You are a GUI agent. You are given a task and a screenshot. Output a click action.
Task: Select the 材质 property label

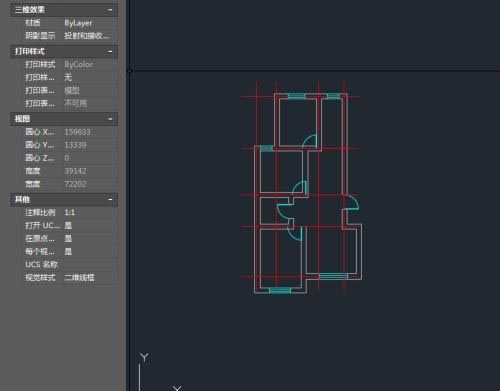(x=33, y=23)
